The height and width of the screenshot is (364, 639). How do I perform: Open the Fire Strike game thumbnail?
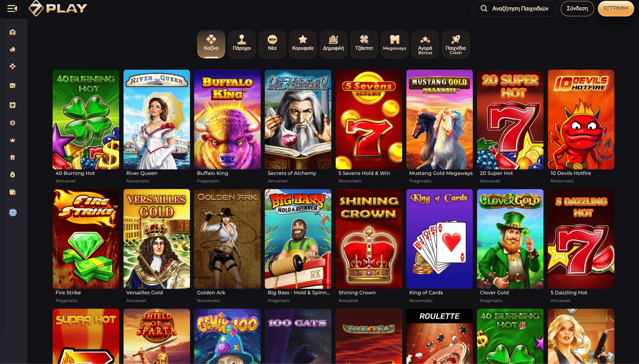coord(86,239)
